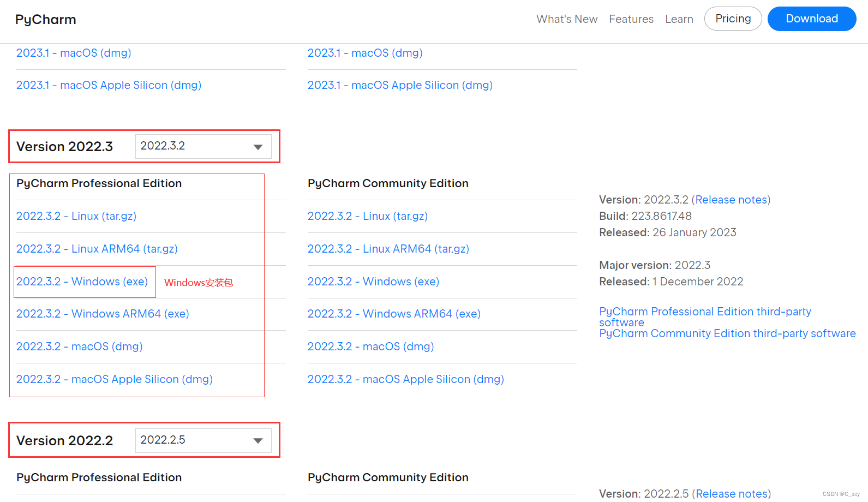Open the Version 2022.3 build dropdown
This screenshot has width=868, height=502.
203,146
